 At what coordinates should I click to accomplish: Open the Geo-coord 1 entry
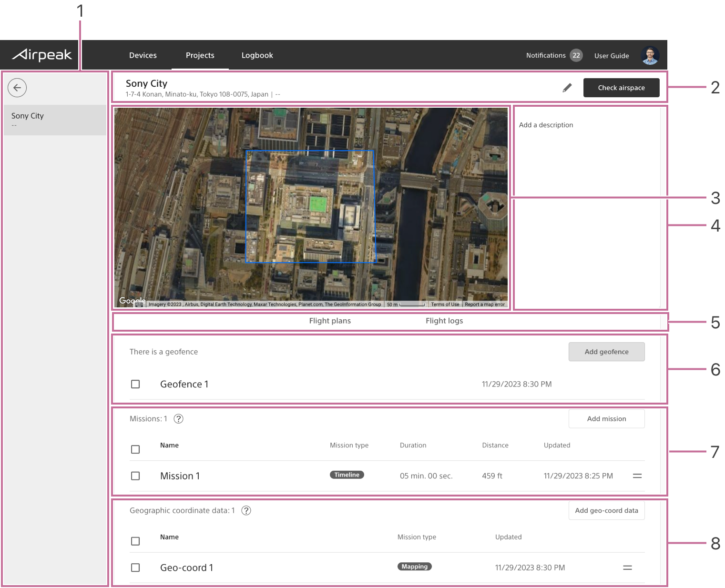click(x=187, y=568)
